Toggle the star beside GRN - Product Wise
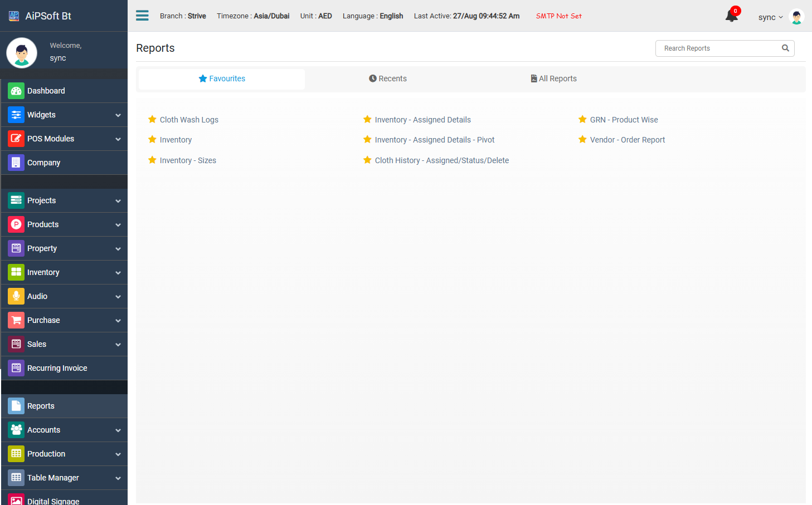The width and height of the screenshot is (812, 505). 582,119
